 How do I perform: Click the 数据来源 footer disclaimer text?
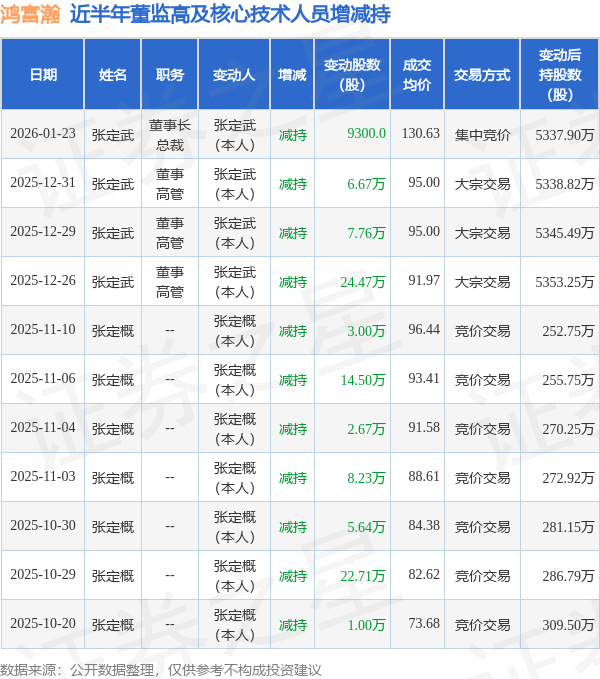point(161,669)
